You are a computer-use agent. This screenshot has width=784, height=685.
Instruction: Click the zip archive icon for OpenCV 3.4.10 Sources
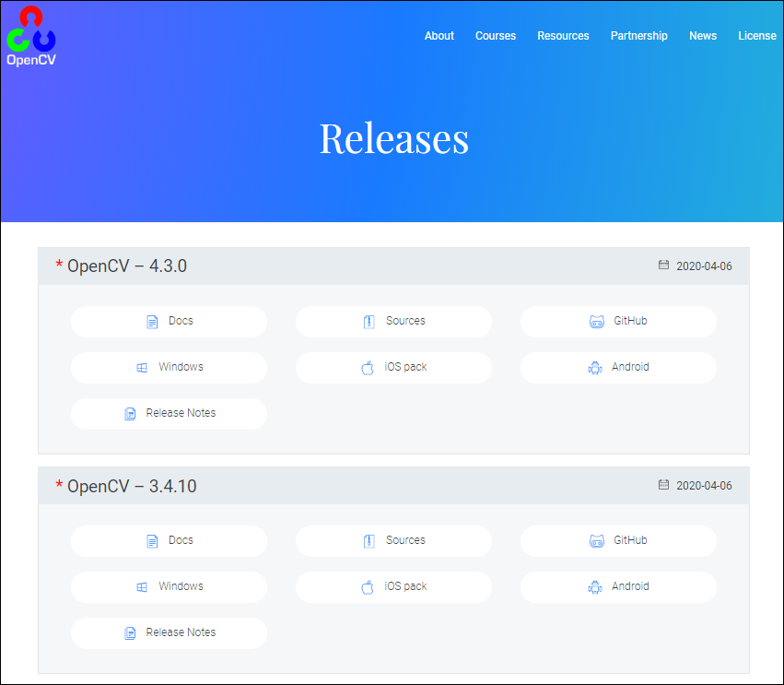click(369, 541)
